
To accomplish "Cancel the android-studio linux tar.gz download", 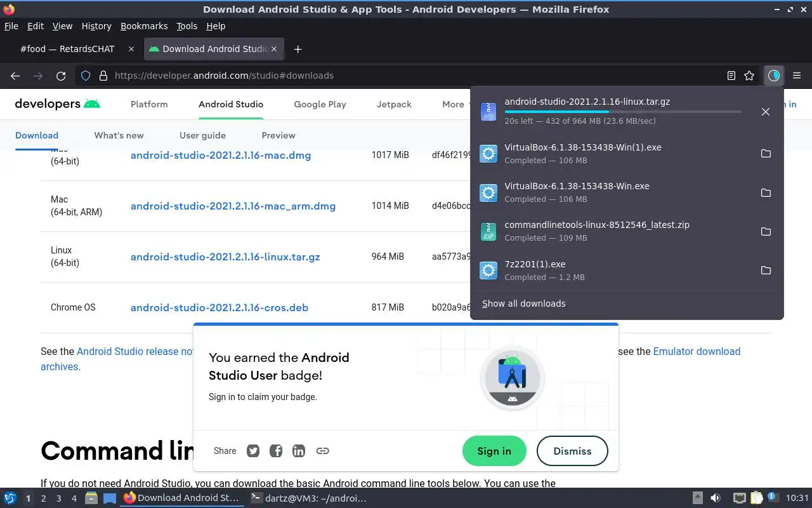I will [766, 112].
